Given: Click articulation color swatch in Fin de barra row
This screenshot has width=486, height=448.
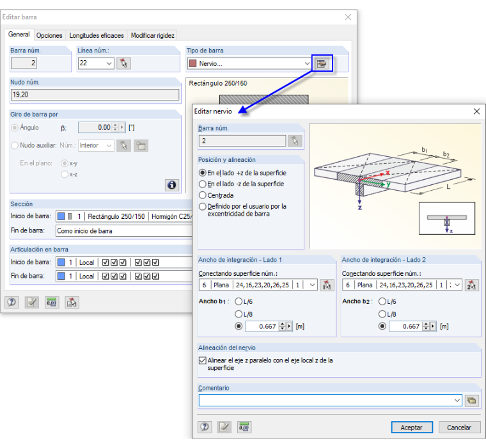Looking at the screenshot, I should (x=61, y=276).
